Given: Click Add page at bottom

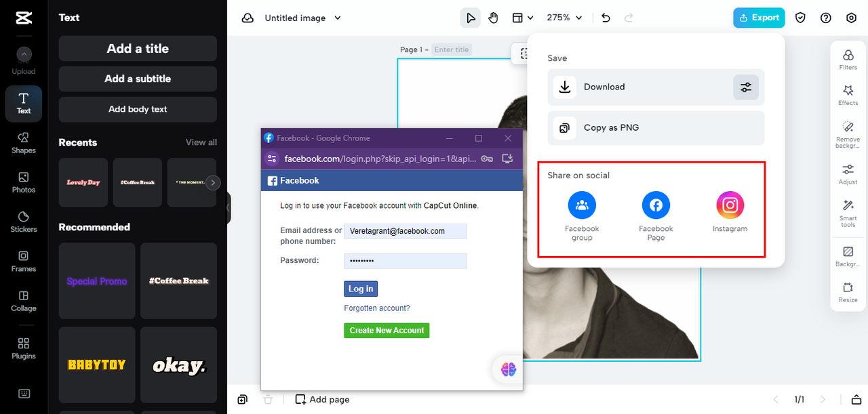Looking at the screenshot, I should point(322,400).
